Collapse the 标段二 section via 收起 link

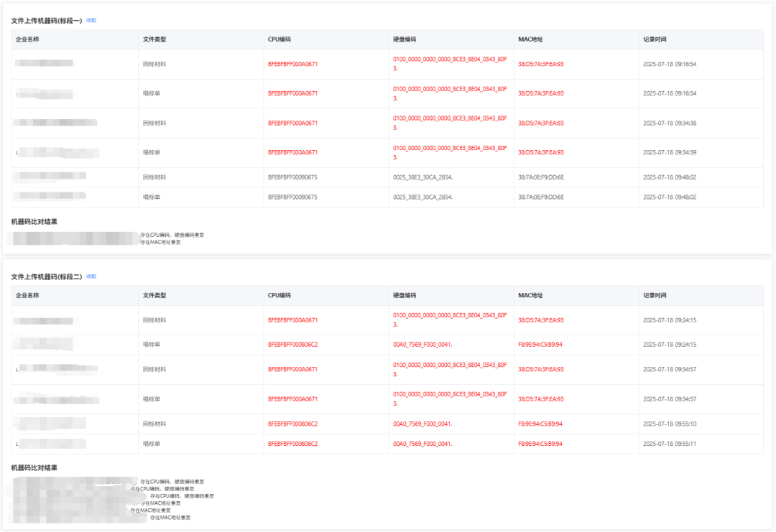tap(91, 276)
